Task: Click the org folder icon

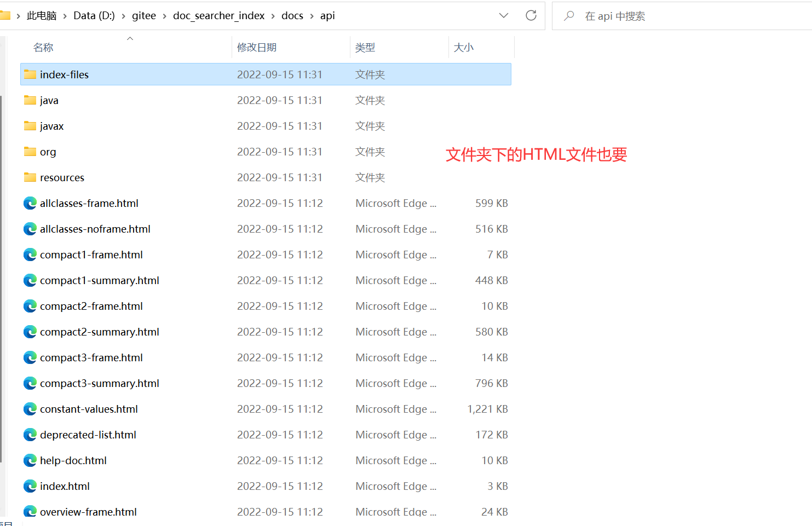Action: pos(30,152)
